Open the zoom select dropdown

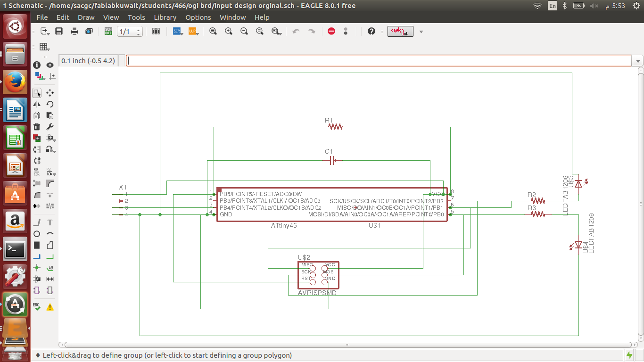click(277, 31)
